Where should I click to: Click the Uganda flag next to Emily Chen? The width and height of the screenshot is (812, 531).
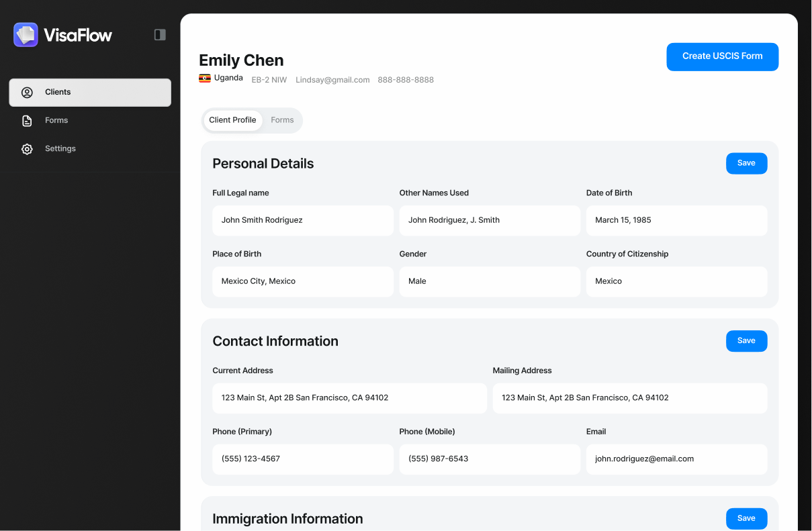coord(205,77)
